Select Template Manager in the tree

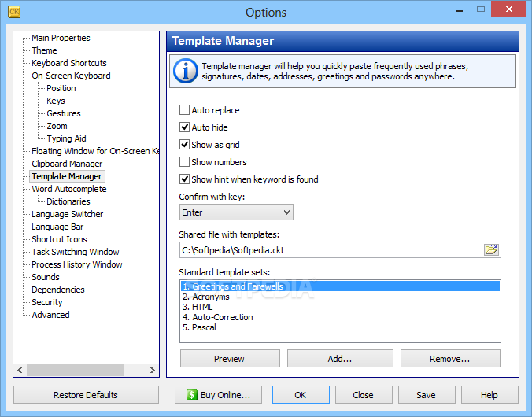coord(67,176)
